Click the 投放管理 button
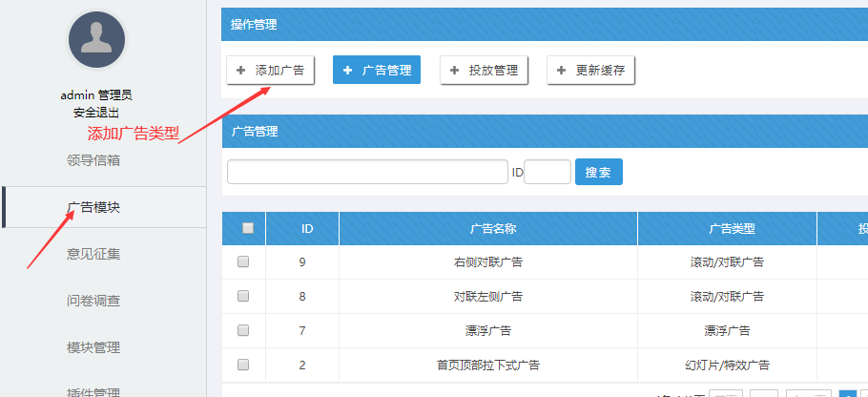 [484, 71]
